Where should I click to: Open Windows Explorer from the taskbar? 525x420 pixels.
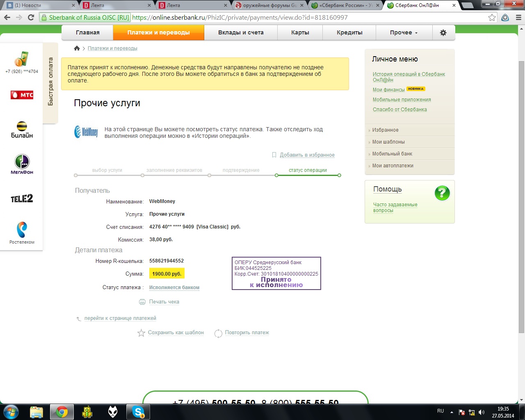click(x=37, y=412)
